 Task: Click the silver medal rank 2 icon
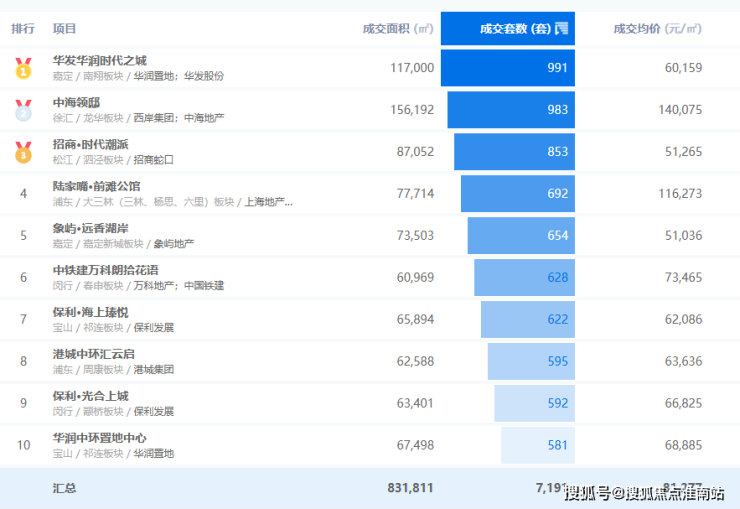tap(23, 110)
